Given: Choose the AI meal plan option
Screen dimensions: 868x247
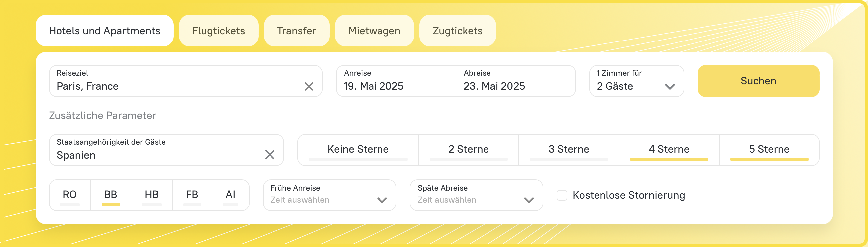Looking at the screenshot, I should (x=231, y=195).
